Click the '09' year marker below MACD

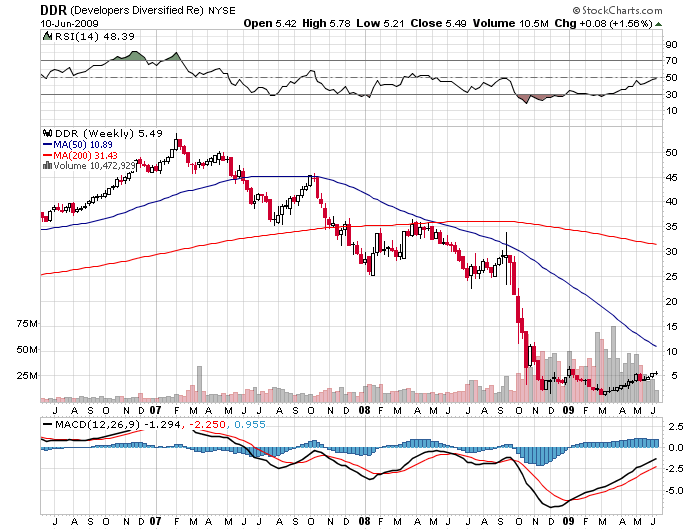568,521
